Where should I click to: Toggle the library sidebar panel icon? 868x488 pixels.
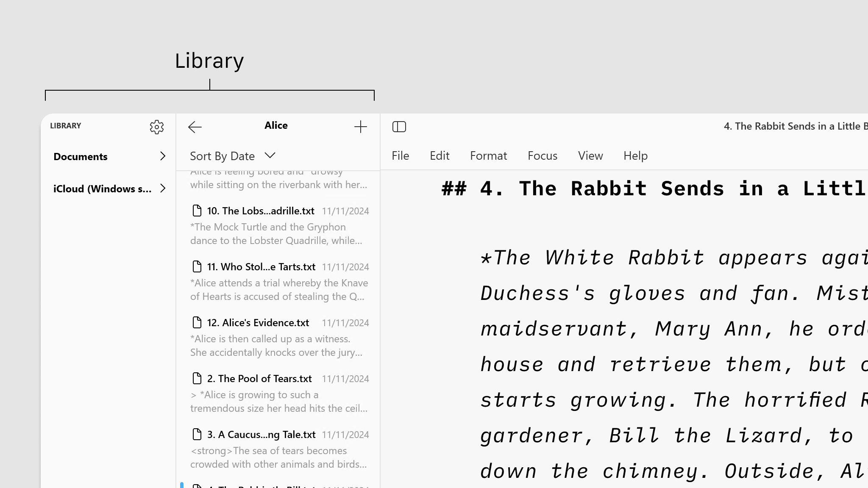tap(399, 127)
